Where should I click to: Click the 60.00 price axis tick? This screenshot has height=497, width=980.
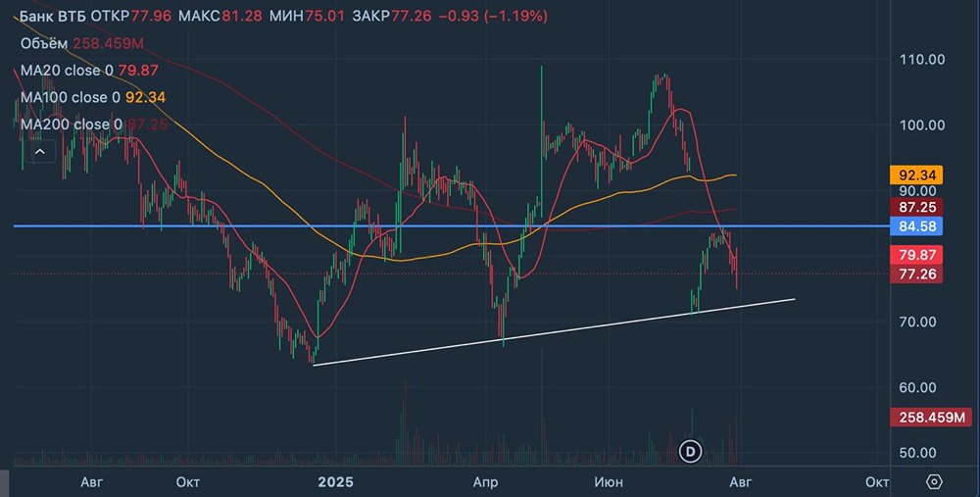coord(918,387)
